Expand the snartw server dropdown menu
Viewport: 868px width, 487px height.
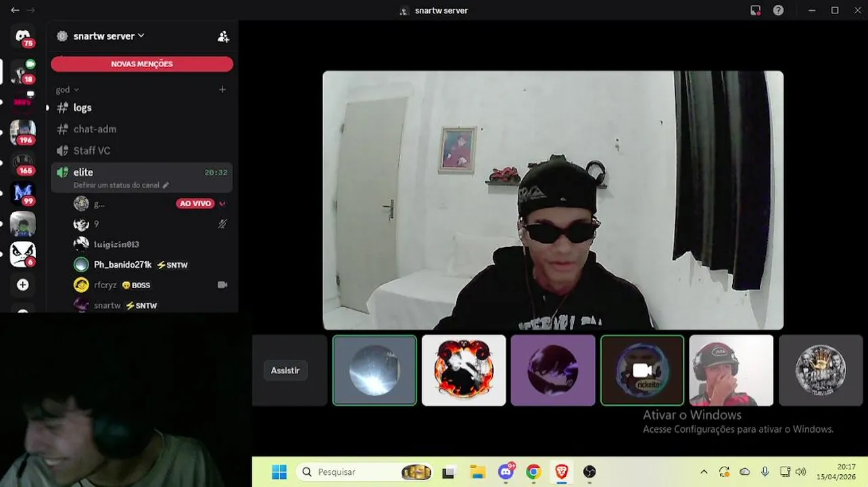[x=141, y=35]
